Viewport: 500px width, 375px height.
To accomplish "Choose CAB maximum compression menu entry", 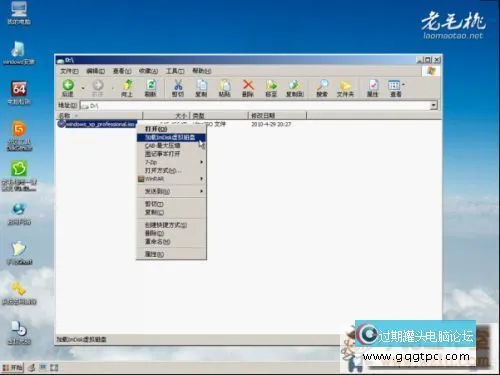I will [x=171, y=146].
